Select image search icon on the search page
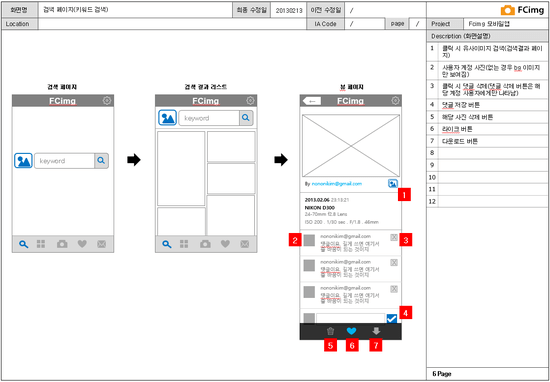Viewport: 550px width, 382px height. (x=24, y=161)
